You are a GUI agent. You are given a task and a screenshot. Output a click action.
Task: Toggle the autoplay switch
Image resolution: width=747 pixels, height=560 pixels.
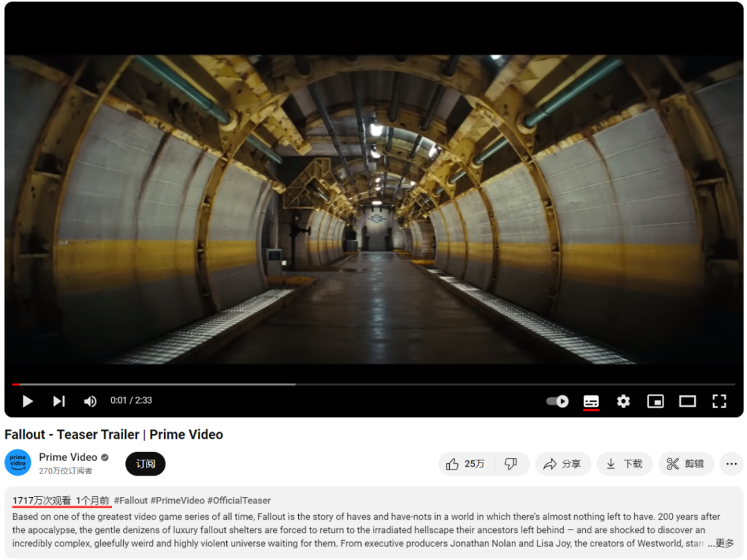(557, 401)
